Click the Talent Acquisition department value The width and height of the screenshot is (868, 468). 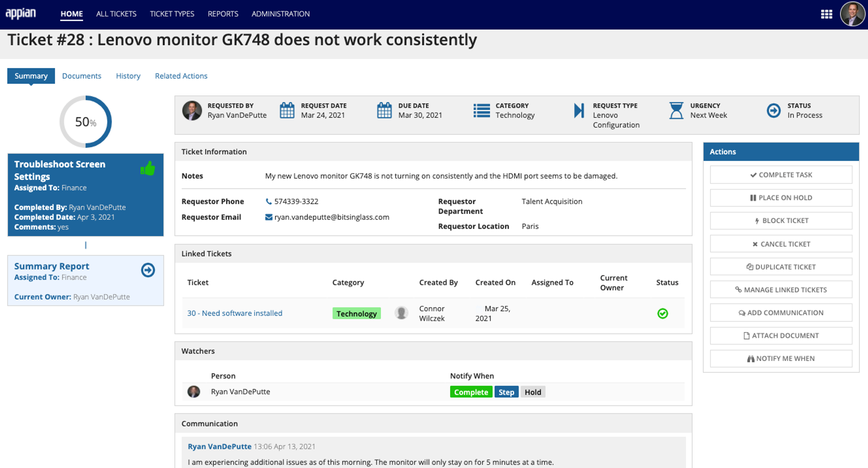click(552, 201)
